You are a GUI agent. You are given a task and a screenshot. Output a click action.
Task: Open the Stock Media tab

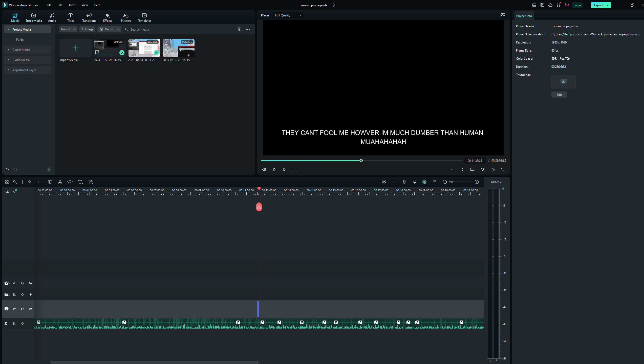34,18
